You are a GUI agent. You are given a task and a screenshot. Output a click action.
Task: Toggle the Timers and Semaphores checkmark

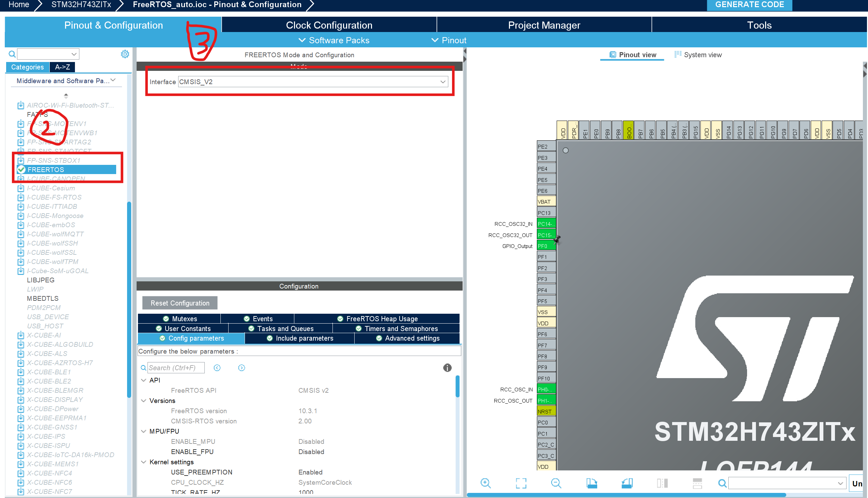[x=358, y=328]
